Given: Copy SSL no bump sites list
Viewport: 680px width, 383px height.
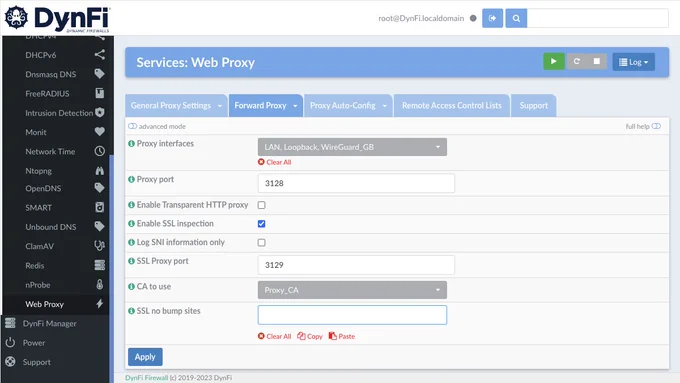Looking at the screenshot, I should click(x=310, y=336).
